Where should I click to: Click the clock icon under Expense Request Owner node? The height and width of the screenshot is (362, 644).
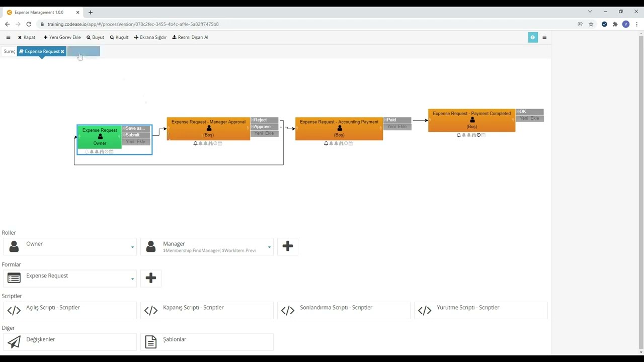[106, 151]
